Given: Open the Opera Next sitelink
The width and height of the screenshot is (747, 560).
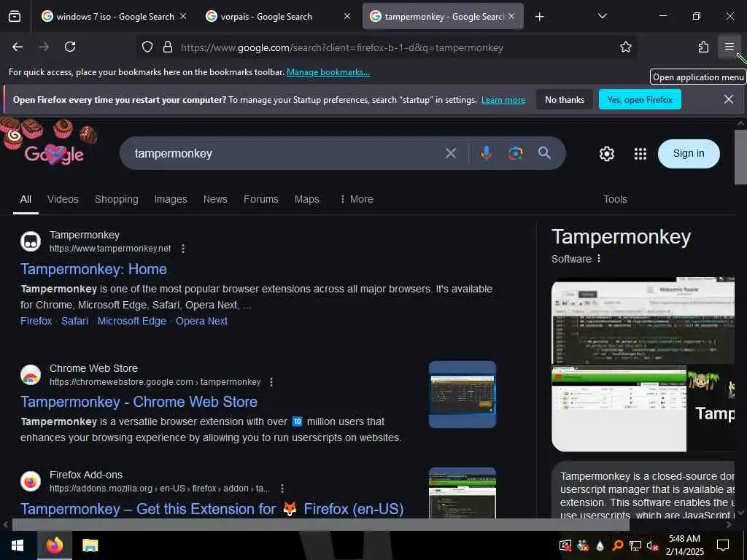Looking at the screenshot, I should tap(201, 321).
